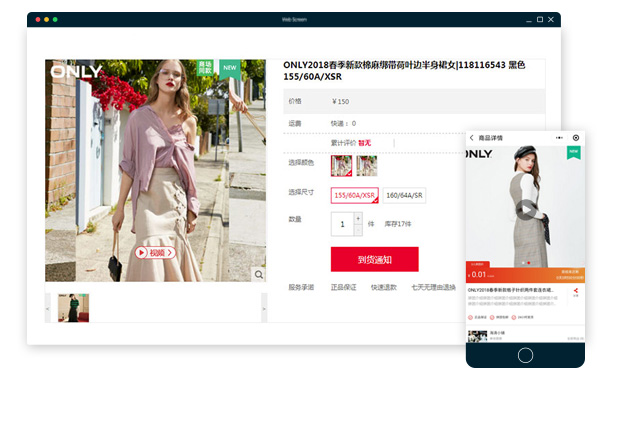
Task: Click the NEW badge on phone product image
Action: pyautogui.click(x=574, y=153)
